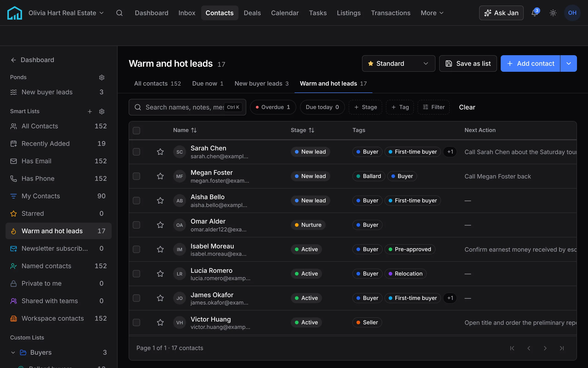The image size is (588, 368).
Task: Go to last page of contacts
Action: [562, 348]
